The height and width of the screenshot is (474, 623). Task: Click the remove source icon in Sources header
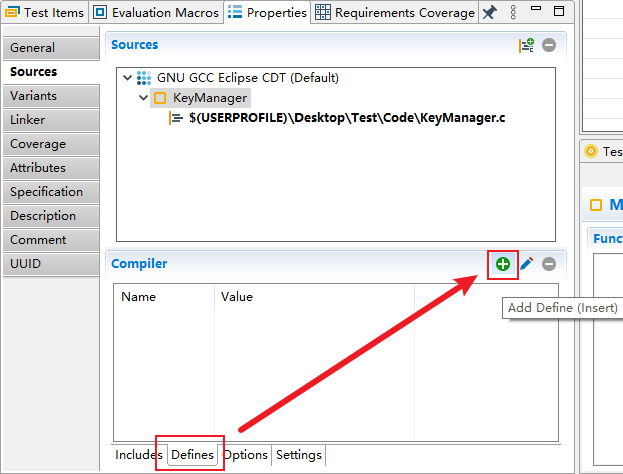pyautogui.click(x=549, y=45)
